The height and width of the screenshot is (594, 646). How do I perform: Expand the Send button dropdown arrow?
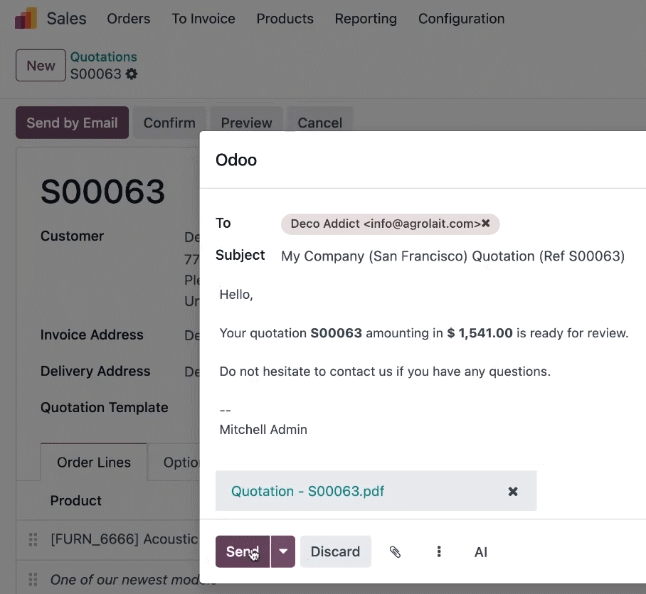pos(283,552)
